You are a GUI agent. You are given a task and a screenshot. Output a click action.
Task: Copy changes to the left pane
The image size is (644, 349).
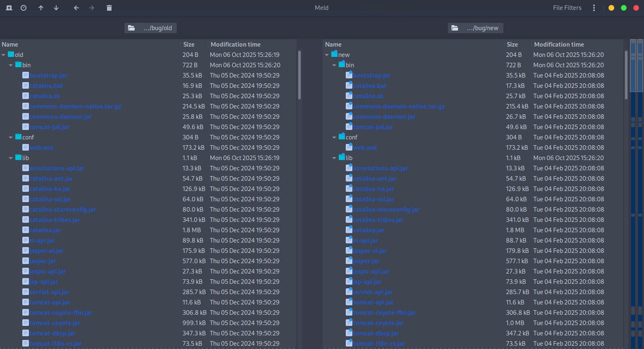point(76,7)
